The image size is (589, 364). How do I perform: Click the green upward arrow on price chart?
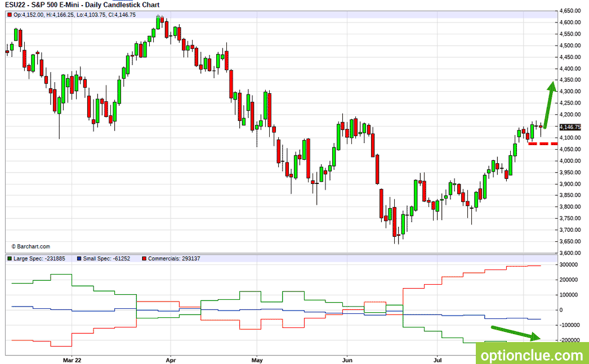pyautogui.click(x=550, y=105)
